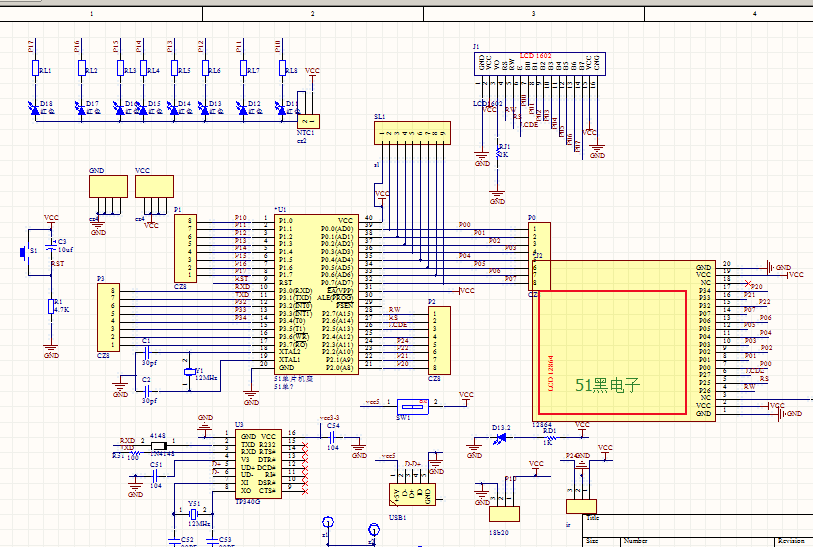Click the Revision field in title block
The width and height of the screenshot is (813, 547).
(x=794, y=542)
